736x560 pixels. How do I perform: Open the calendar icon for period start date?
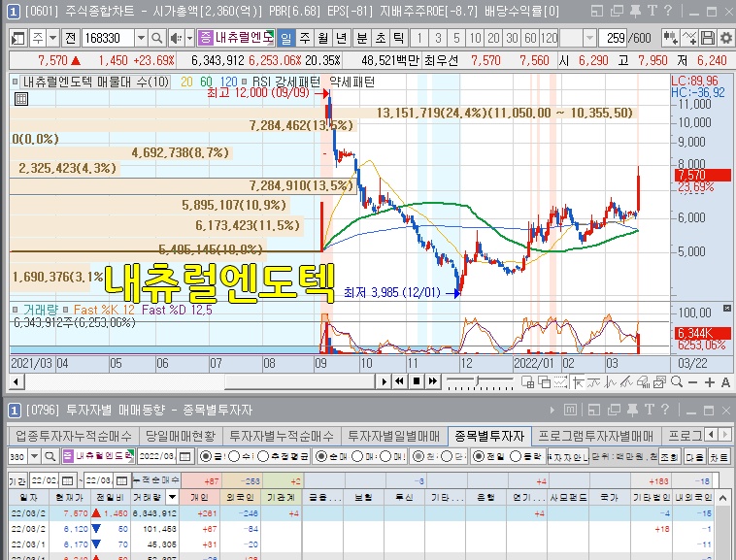tap(68, 480)
